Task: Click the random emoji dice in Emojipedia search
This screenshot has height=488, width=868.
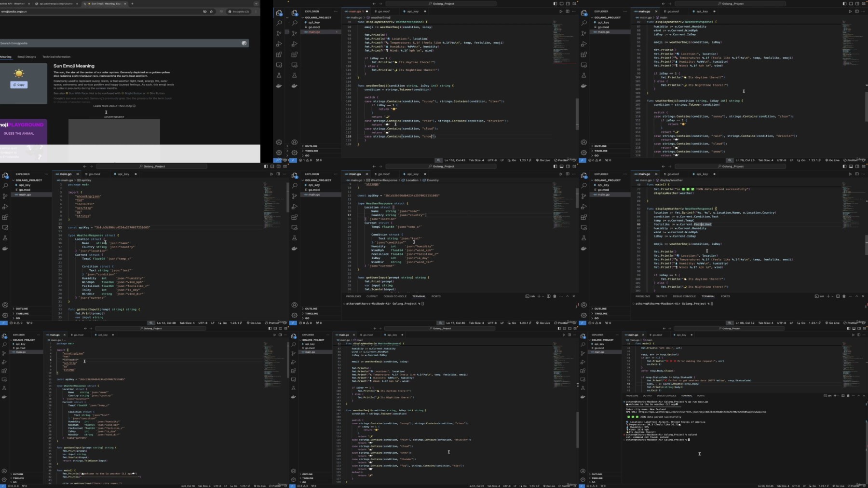Action: (x=244, y=43)
